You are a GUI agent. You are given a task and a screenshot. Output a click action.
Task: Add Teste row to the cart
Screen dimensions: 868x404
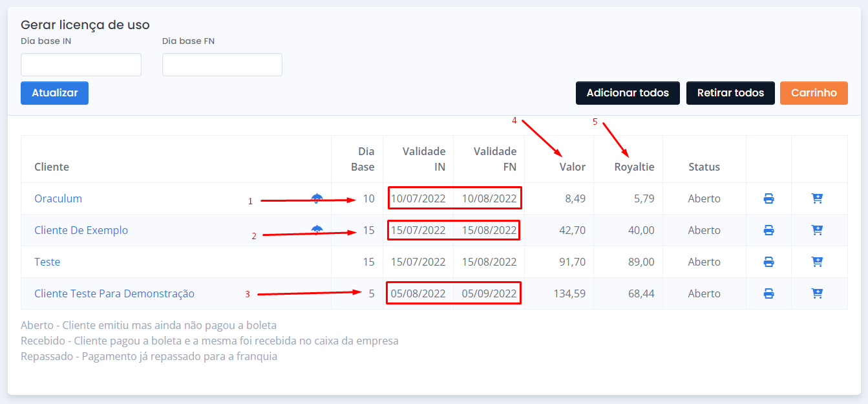pos(817,262)
